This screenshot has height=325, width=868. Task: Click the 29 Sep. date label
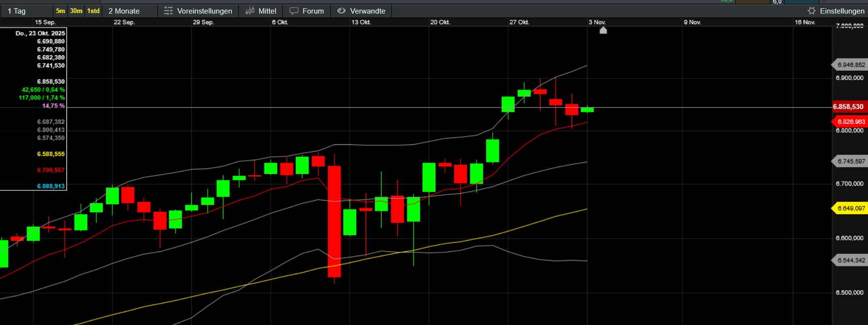point(203,22)
